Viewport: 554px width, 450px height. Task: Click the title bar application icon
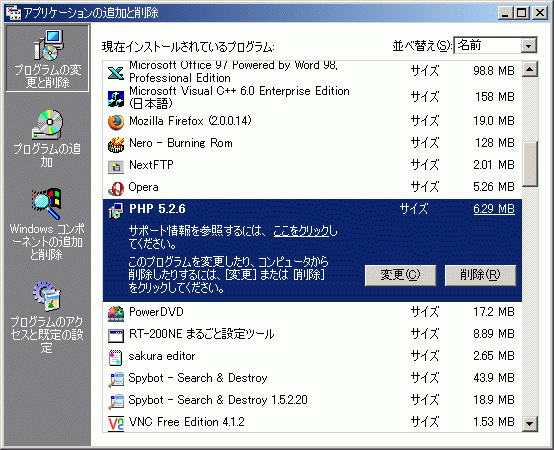[13, 13]
